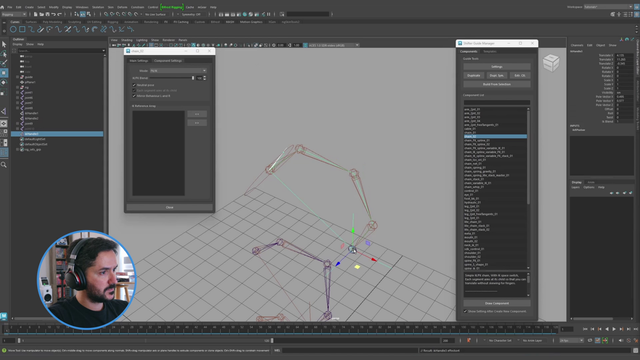
Task: Play the animation forward
Action: pos(614,329)
